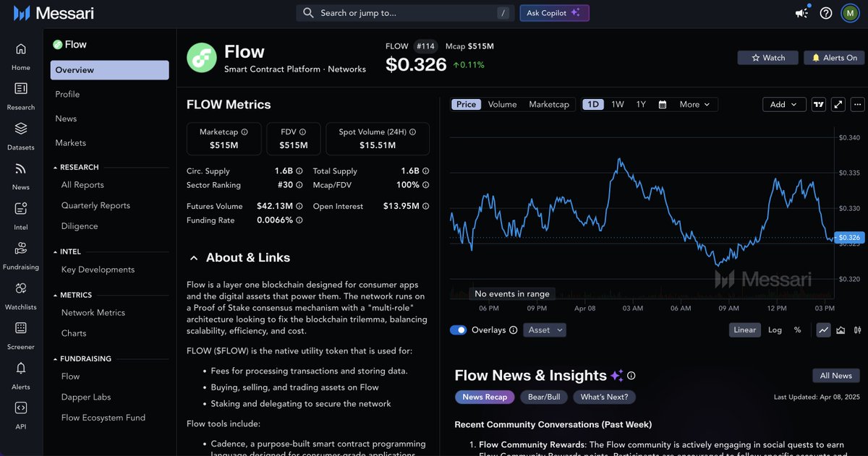The image size is (868, 456).
Task: Open the TradingView chart icon
Action: [x=819, y=105]
